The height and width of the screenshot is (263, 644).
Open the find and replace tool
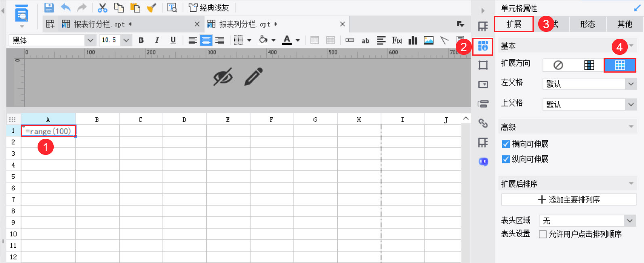coord(172,7)
